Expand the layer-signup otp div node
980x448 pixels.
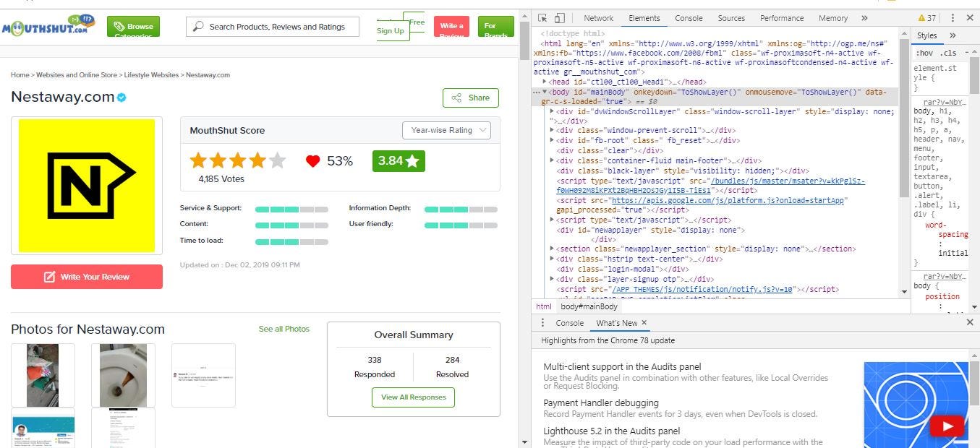click(x=553, y=279)
